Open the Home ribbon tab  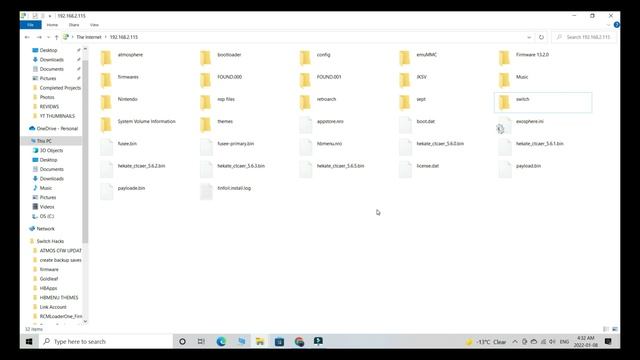(x=52, y=25)
